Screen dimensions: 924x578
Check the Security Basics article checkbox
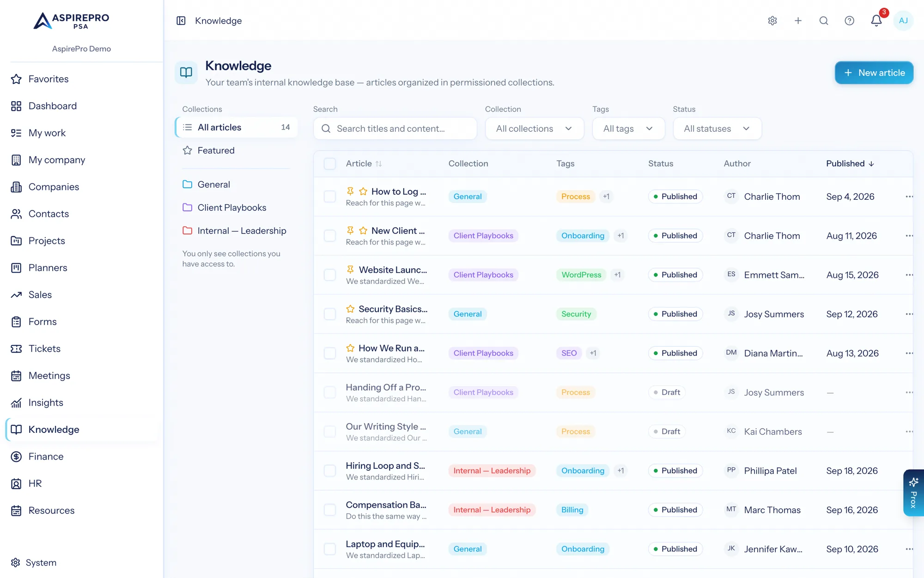(330, 314)
